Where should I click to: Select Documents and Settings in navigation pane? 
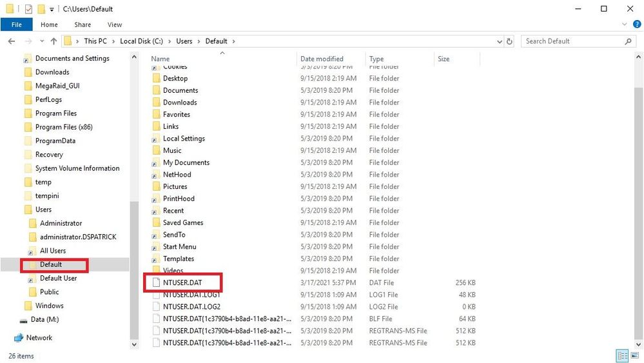[72, 58]
